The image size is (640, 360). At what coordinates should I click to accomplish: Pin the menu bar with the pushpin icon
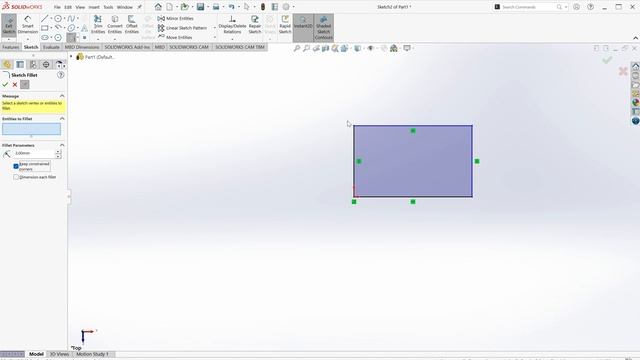pyautogui.click(x=139, y=7)
